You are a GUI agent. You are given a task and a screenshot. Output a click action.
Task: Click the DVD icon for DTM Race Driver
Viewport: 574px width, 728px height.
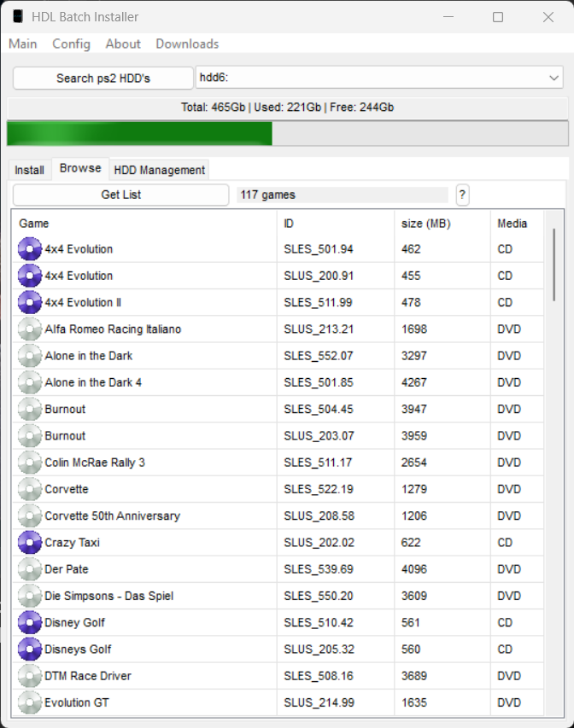pos(30,676)
